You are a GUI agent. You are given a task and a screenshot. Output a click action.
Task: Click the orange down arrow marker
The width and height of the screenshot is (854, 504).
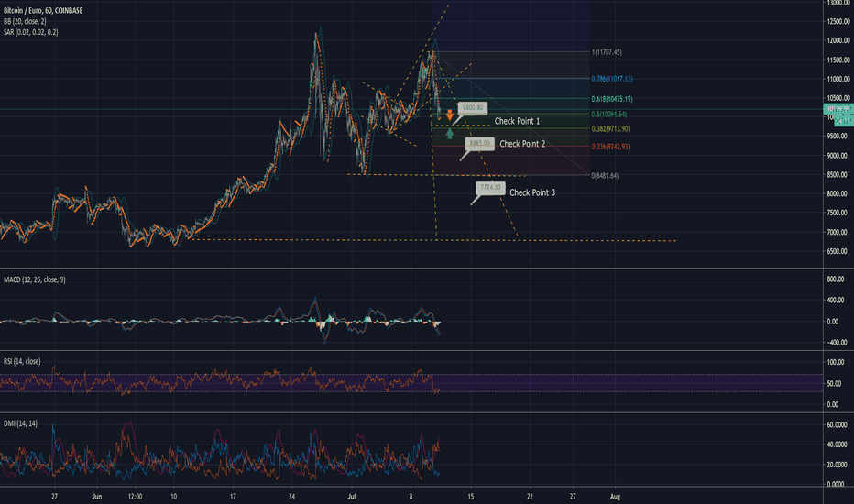tap(449, 115)
